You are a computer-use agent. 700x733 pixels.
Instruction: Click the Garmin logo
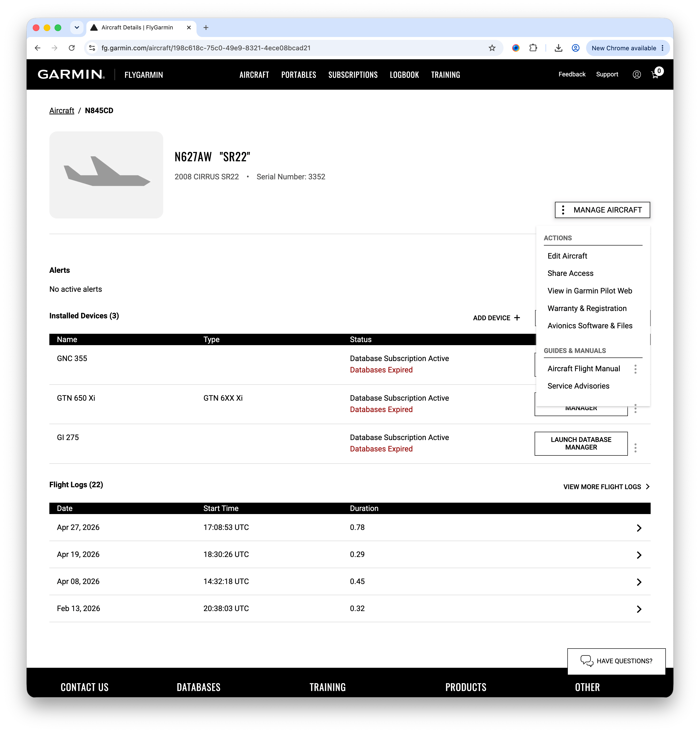(71, 75)
